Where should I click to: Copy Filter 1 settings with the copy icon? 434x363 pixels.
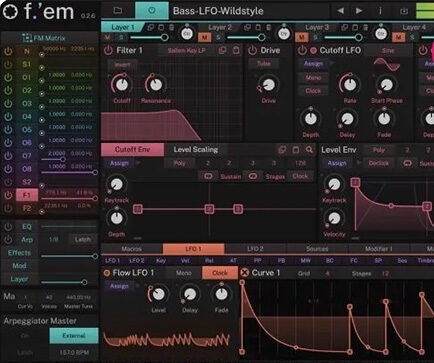click(222, 50)
